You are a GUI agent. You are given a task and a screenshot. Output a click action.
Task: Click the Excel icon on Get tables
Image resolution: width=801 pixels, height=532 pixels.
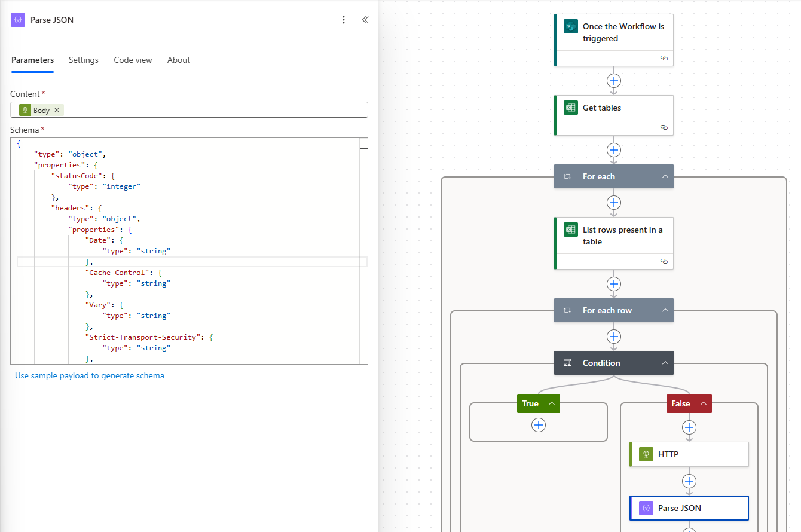(x=571, y=108)
